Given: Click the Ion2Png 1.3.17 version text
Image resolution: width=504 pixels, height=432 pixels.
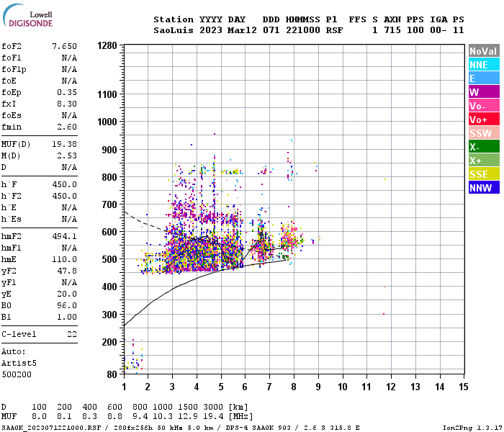Looking at the screenshot, I should [472, 428].
